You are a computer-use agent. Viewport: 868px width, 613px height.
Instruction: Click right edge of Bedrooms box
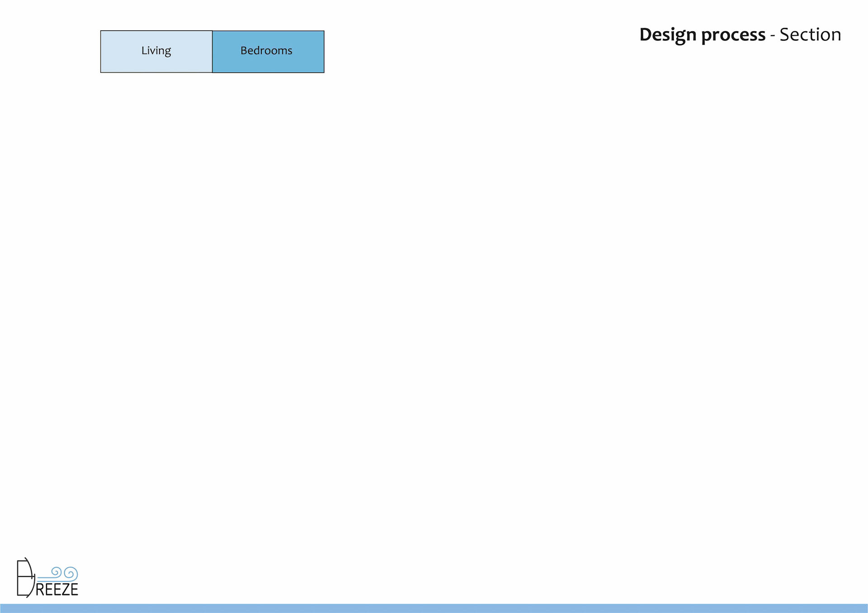click(x=324, y=51)
